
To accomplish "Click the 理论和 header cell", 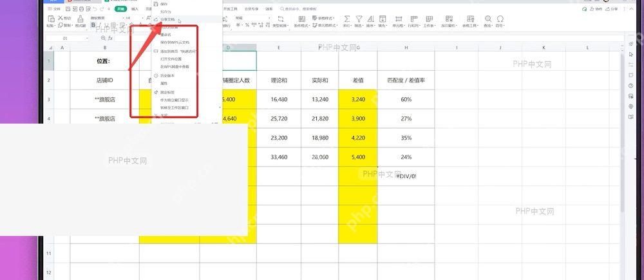I will 279,80.
